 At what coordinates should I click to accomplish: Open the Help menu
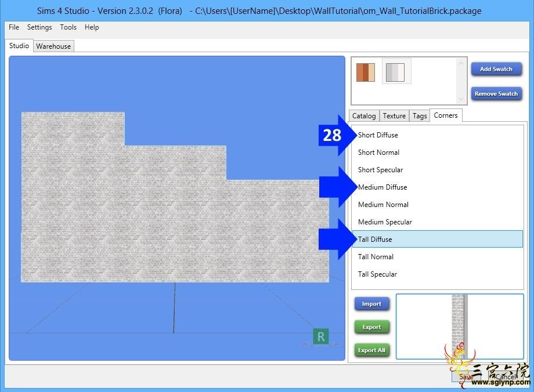pyautogui.click(x=92, y=27)
